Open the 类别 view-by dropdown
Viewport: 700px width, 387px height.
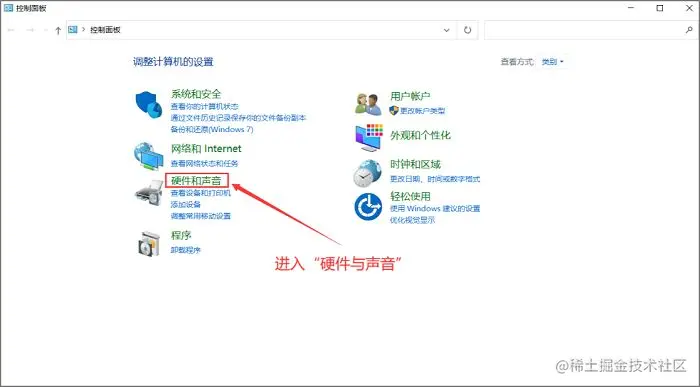[553, 62]
